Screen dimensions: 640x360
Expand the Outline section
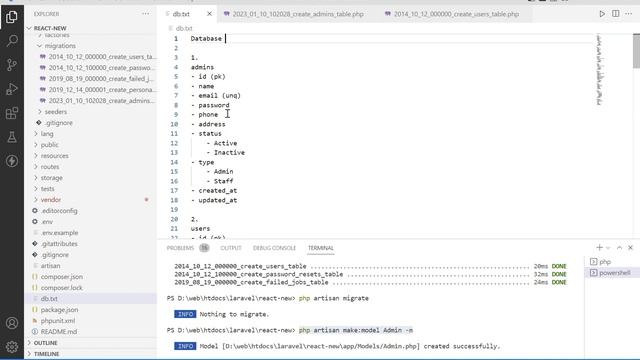click(45, 343)
